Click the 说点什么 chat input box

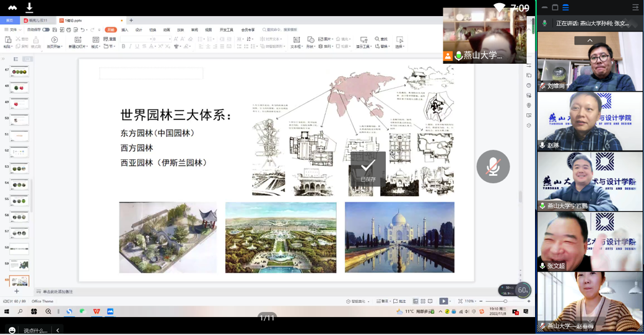pos(35,330)
